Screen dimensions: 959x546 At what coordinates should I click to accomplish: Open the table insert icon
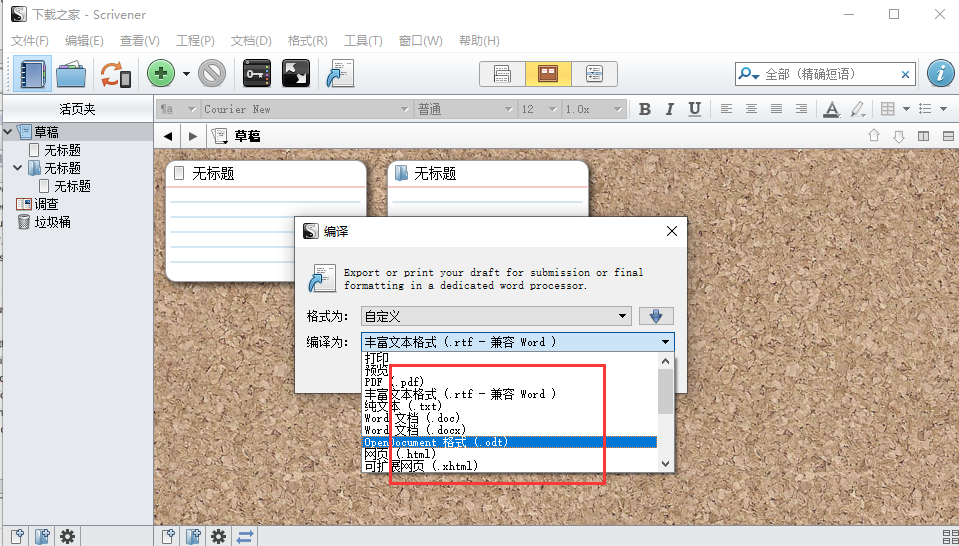tap(887, 109)
